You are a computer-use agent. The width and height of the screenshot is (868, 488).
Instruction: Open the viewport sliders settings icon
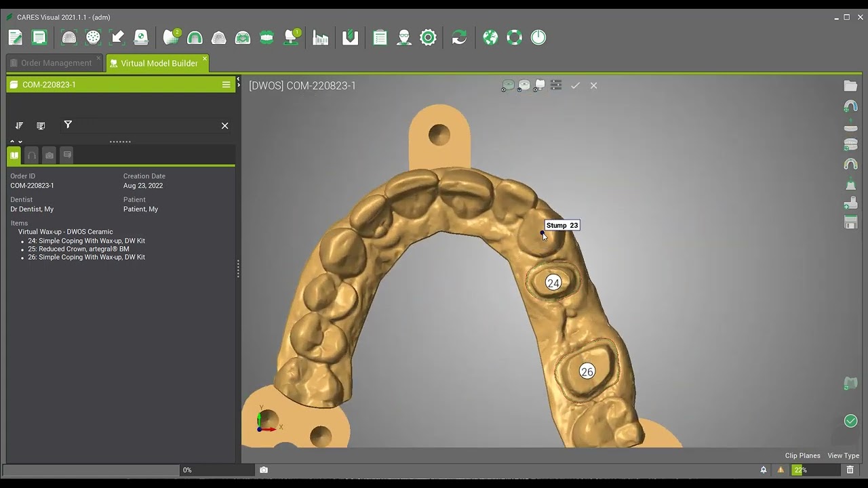click(x=556, y=85)
